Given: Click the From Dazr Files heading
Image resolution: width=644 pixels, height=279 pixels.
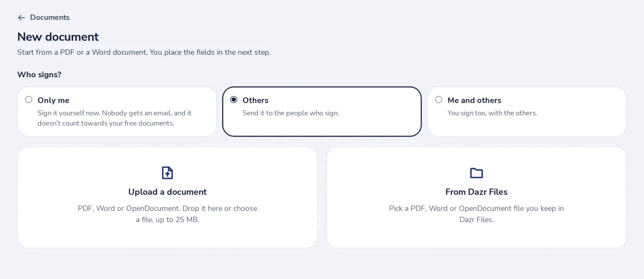Looking at the screenshot, I should pyautogui.click(x=477, y=192).
